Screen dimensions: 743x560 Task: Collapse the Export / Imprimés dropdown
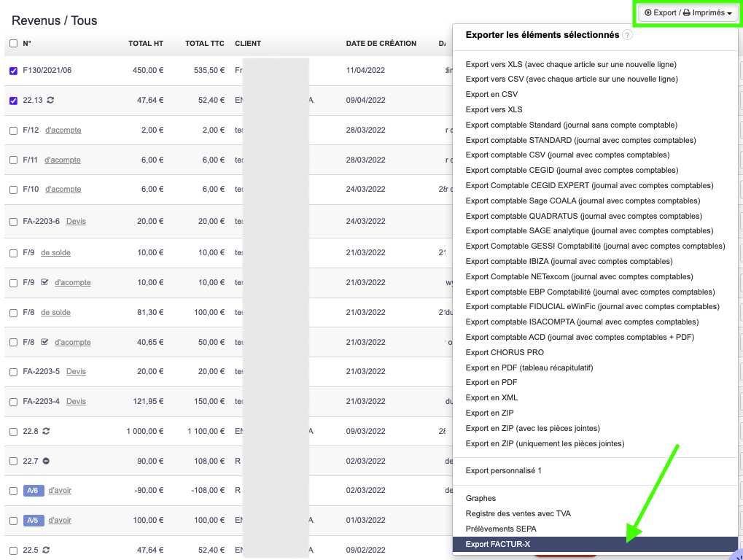pyautogui.click(x=688, y=13)
